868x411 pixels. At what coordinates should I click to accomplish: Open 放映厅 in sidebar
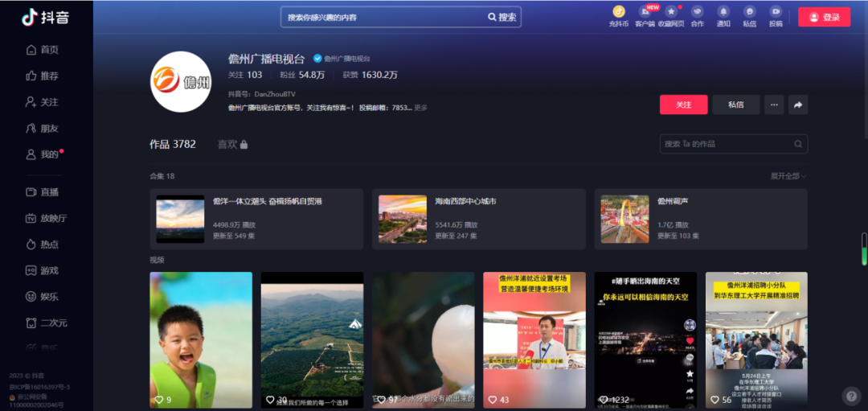coord(47,218)
